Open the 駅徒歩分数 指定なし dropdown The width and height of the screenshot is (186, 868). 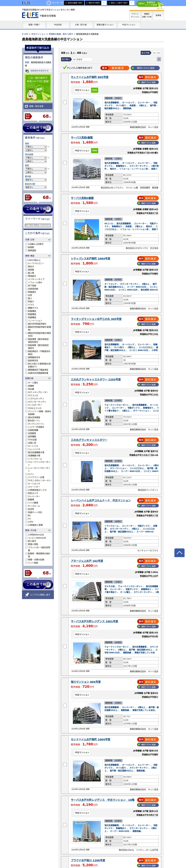click(36, 187)
